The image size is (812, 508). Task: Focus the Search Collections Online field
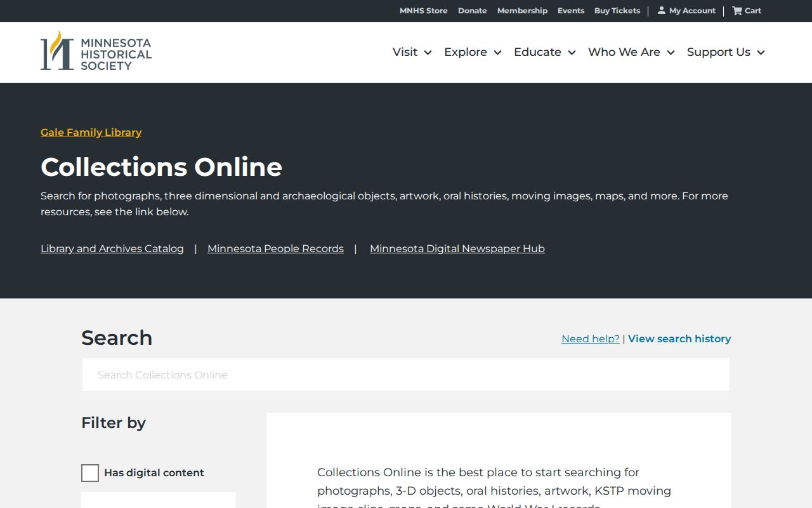[406, 375]
